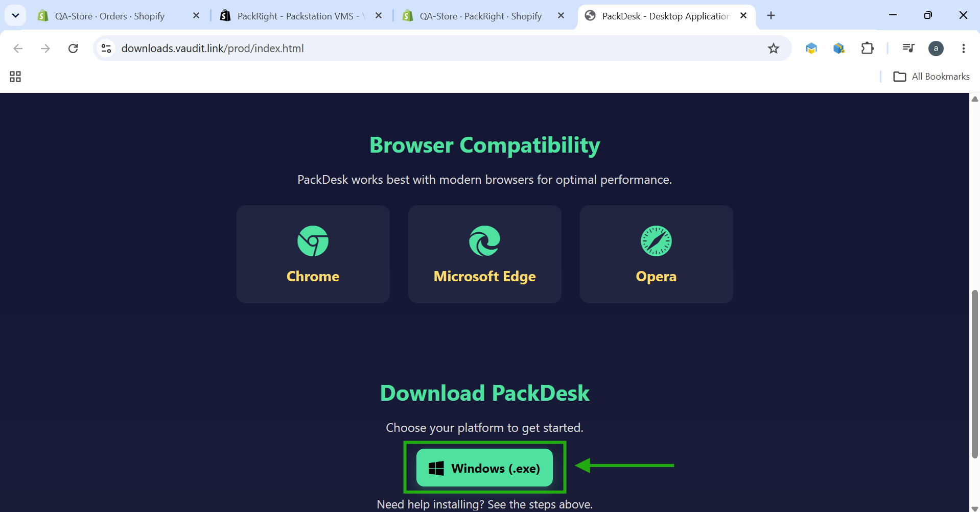Click the 'Need help installing?' text

(x=430, y=504)
